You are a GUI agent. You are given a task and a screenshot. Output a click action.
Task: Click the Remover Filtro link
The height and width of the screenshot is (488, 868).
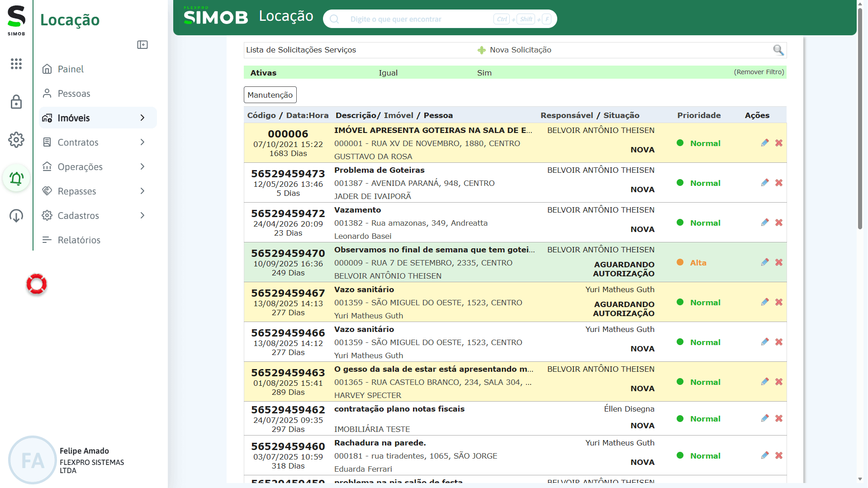pos(759,72)
